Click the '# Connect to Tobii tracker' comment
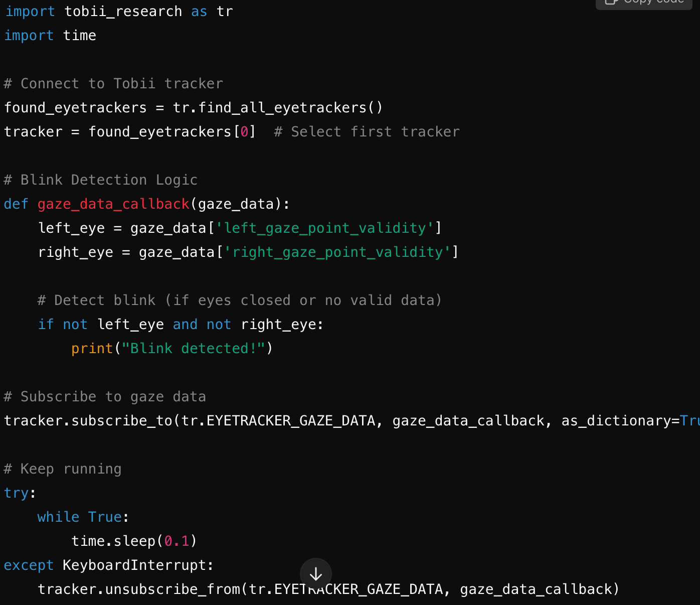 (x=113, y=84)
